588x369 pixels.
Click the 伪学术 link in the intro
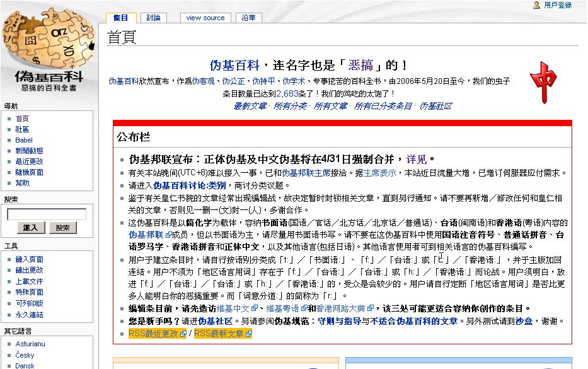294,81
